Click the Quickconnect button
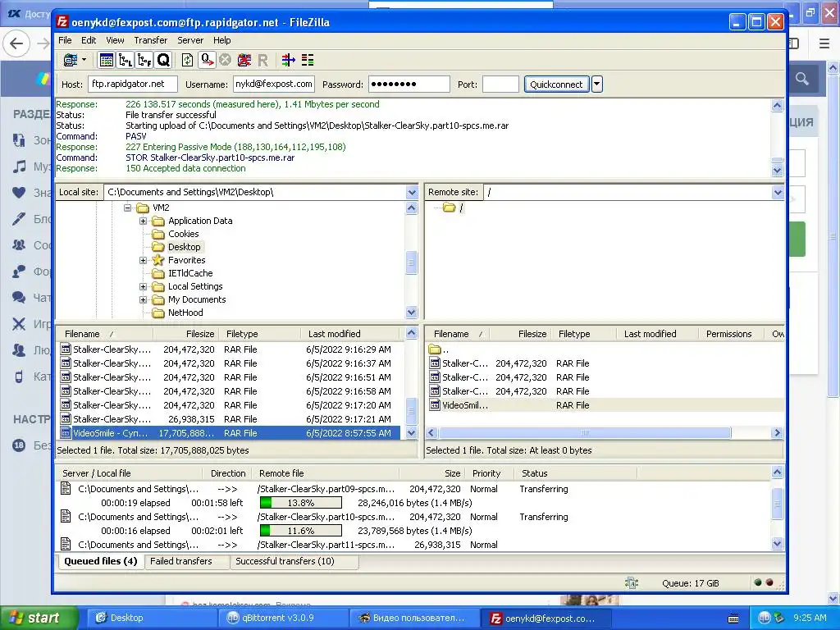This screenshot has height=630, width=840. (556, 84)
